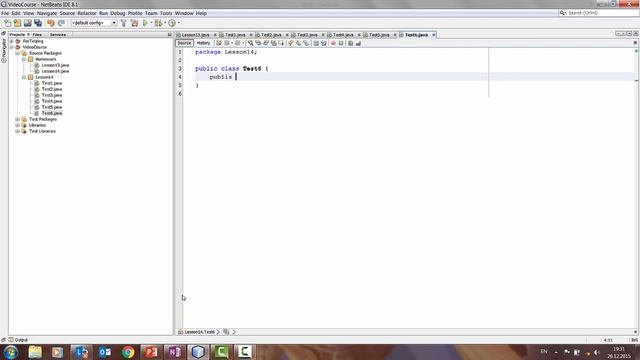Open the default config combo box
This screenshot has height=360, width=640.
click(94, 23)
